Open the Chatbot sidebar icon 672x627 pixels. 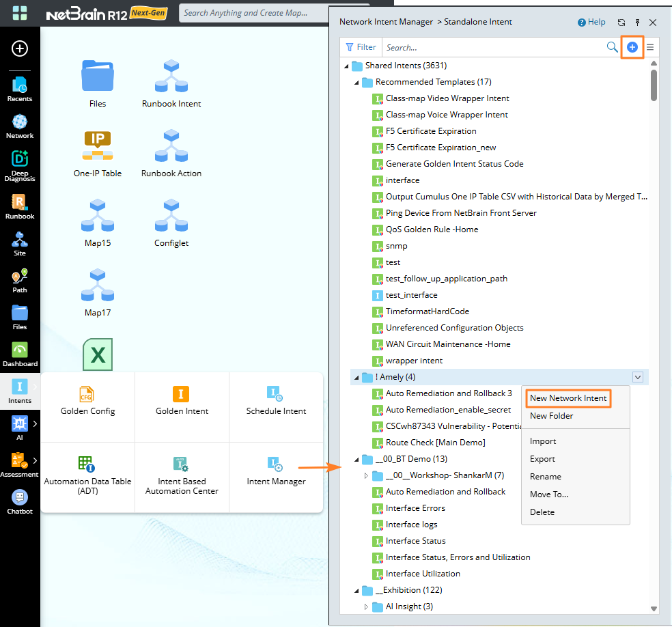pos(20,501)
